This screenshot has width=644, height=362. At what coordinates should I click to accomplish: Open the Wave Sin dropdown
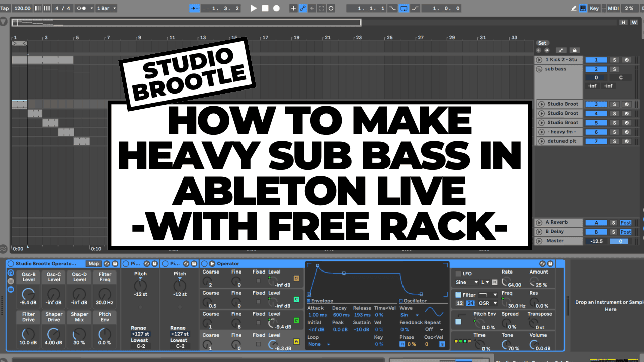[410, 315]
